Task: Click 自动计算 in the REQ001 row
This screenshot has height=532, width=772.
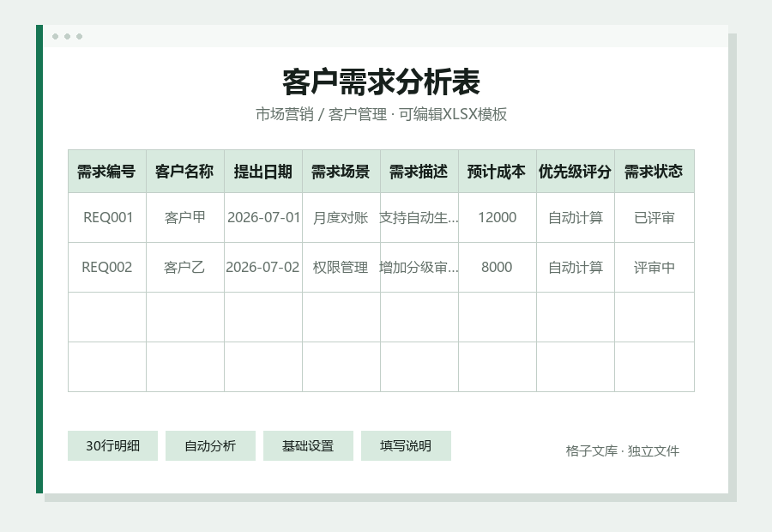Action: pyautogui.click(x=576, y=218)
